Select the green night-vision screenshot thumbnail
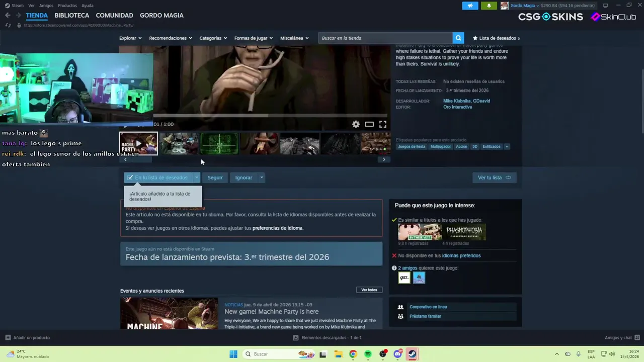This screenshot has width=644, height=362. pyautogui.click(x=219, y=144)
